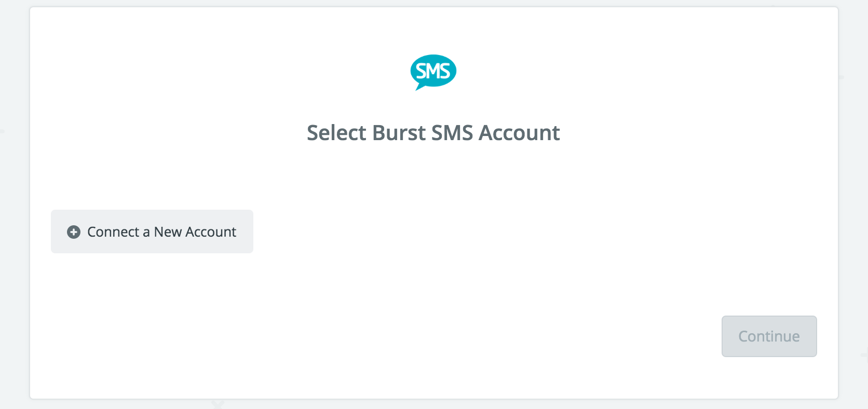Click the word Connect in the account button

point(113,232)
